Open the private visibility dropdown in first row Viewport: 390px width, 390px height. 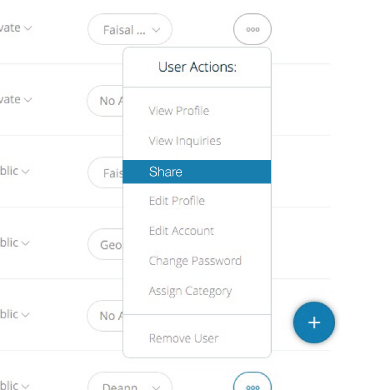[x=16, y=28]
